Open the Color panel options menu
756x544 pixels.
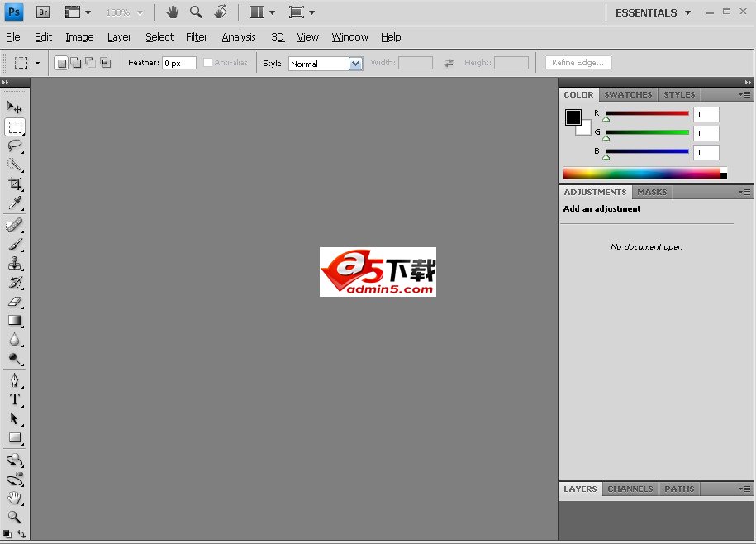pyautogui.click(x=744, y=94)
